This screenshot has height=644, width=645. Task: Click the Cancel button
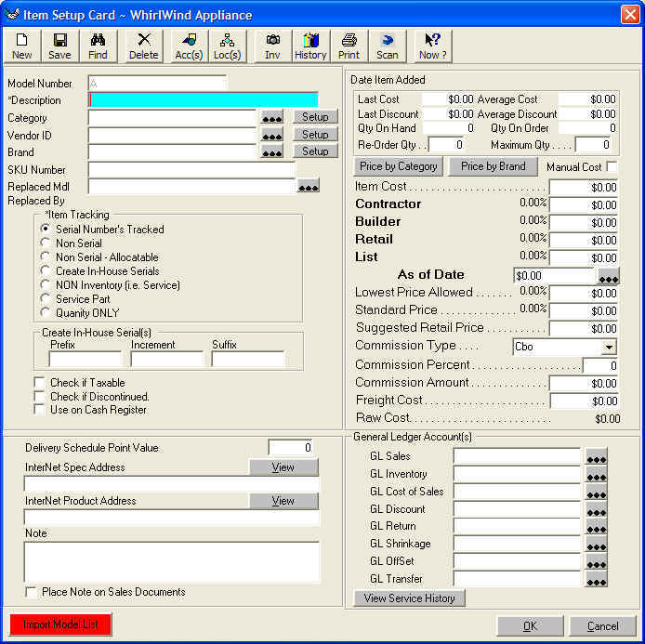coord(602,626)
